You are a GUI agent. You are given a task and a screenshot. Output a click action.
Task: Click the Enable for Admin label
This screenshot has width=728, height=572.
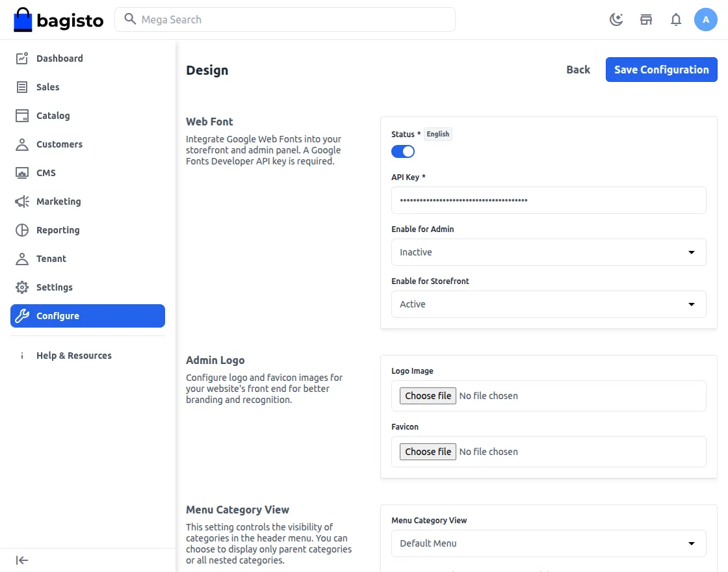coord(422,229)
